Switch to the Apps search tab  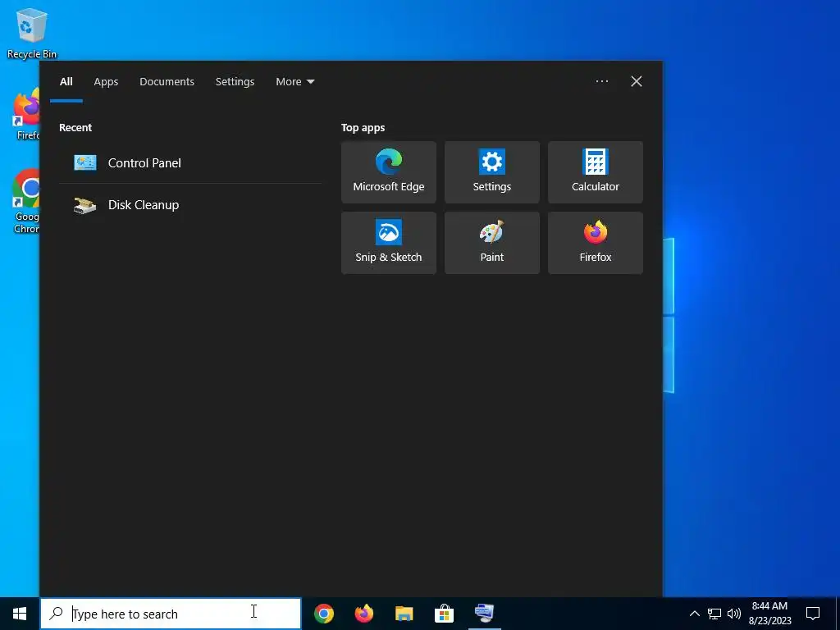click(106, 81)
